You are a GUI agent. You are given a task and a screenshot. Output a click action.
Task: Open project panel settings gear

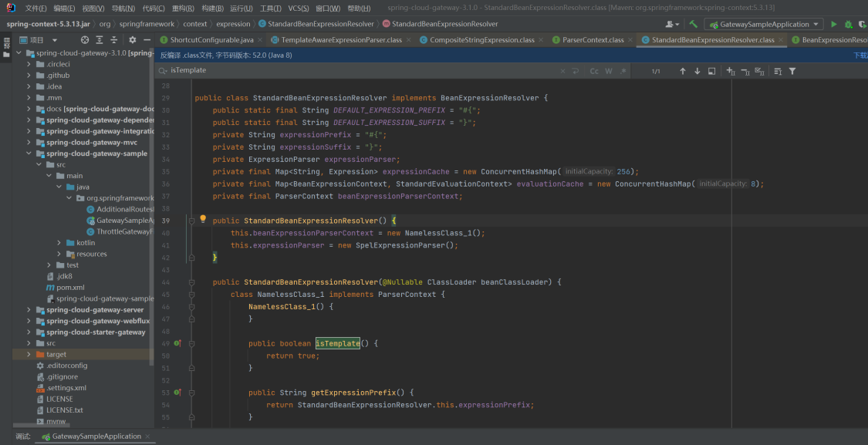(x=132, y=40)
